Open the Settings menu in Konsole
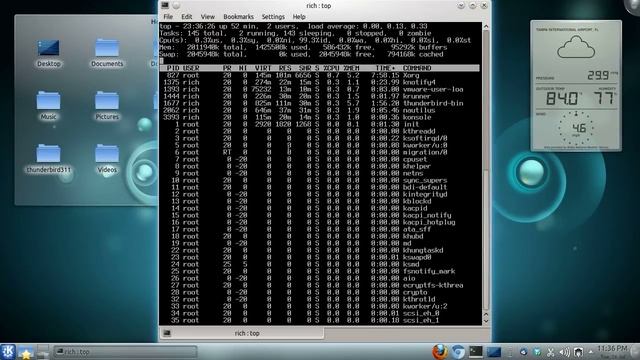 pos(273,17)
